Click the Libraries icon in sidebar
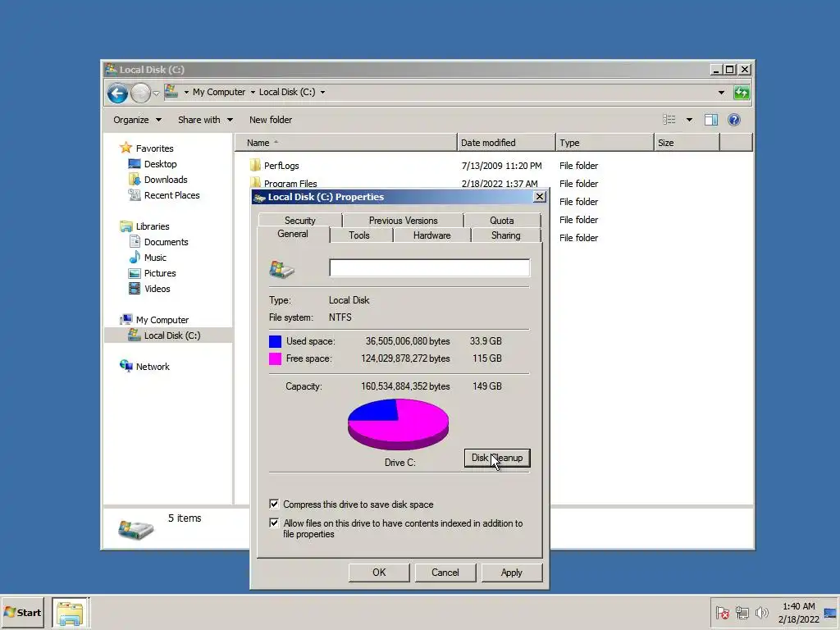 tap(126, 226)
